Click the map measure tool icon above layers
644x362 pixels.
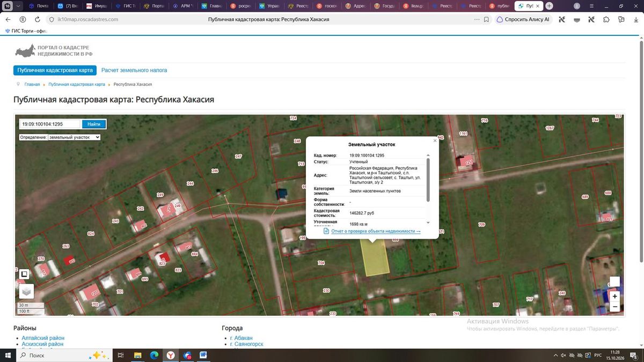point(24,275)
